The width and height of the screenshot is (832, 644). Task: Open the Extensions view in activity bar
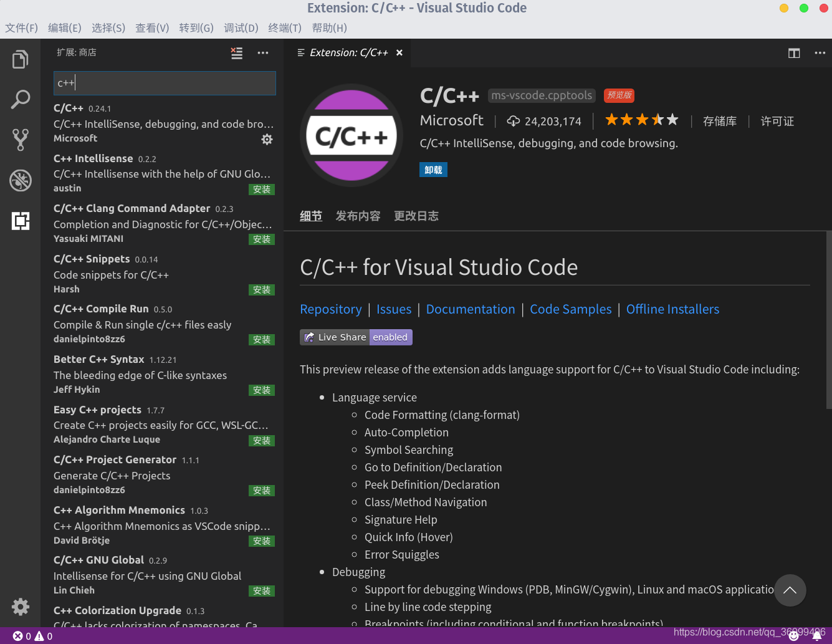[x=20, y=221]
